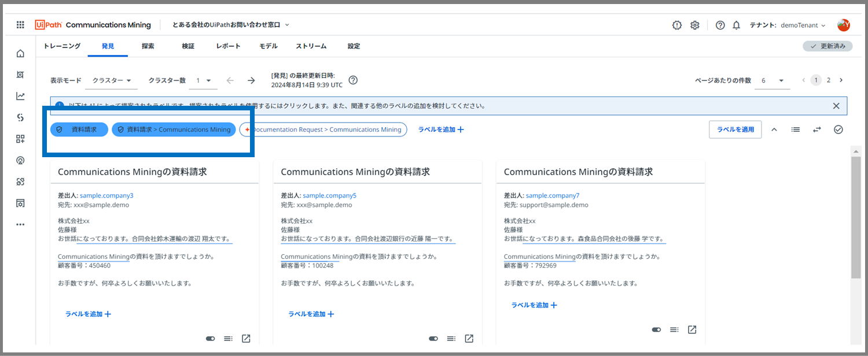The image size is (868, 356).
Task: Click the UiPath Communications Mining logo
Action: click(x=93, y=25)
